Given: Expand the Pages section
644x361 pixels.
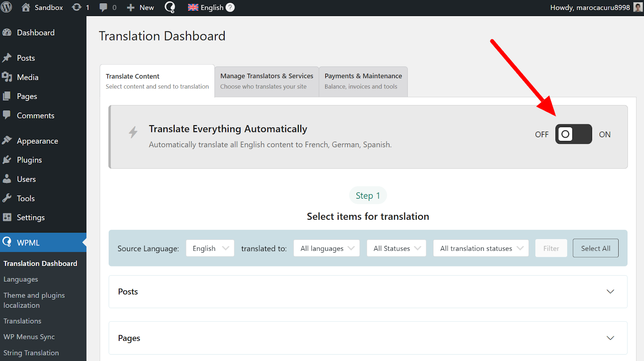Looking at the screenshot, I should [x=610, y=338].
